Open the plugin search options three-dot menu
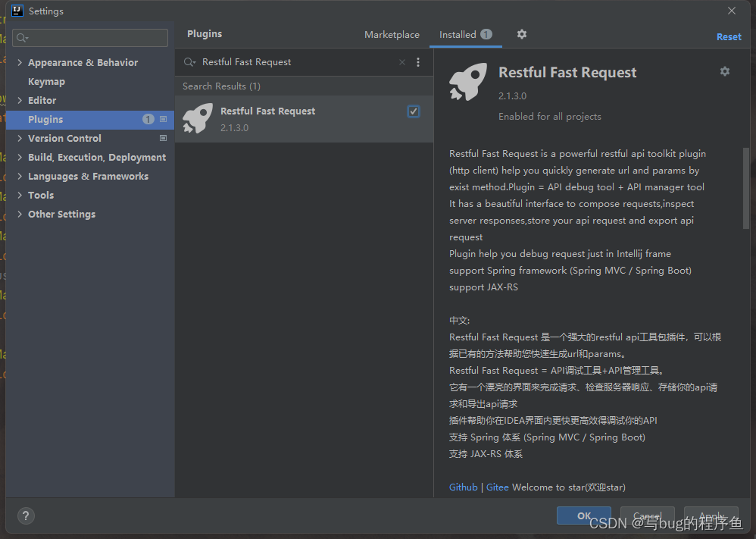This screenshot has height=539, width=756. 418,62
